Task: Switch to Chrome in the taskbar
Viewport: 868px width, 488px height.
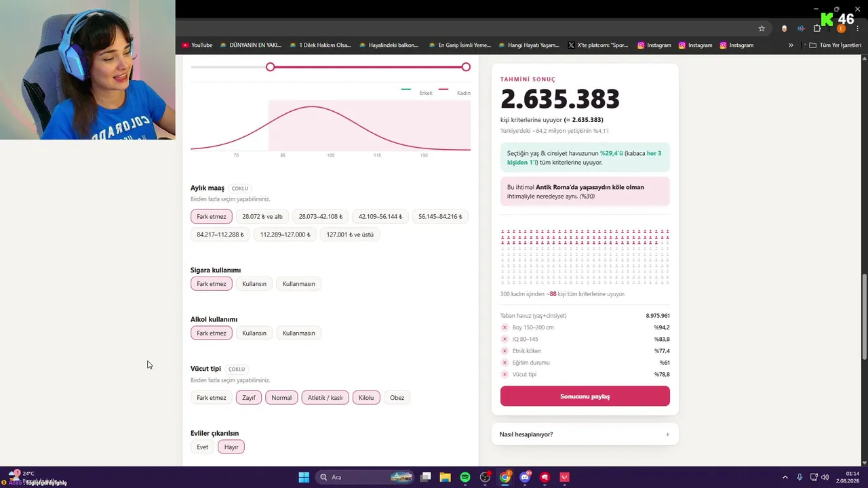Action: pos(505,477)
